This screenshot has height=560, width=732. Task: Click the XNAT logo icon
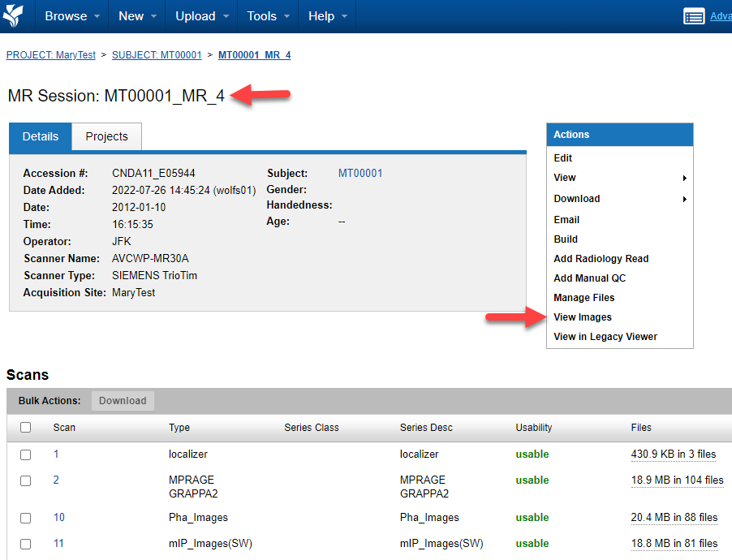pos(15,15)
